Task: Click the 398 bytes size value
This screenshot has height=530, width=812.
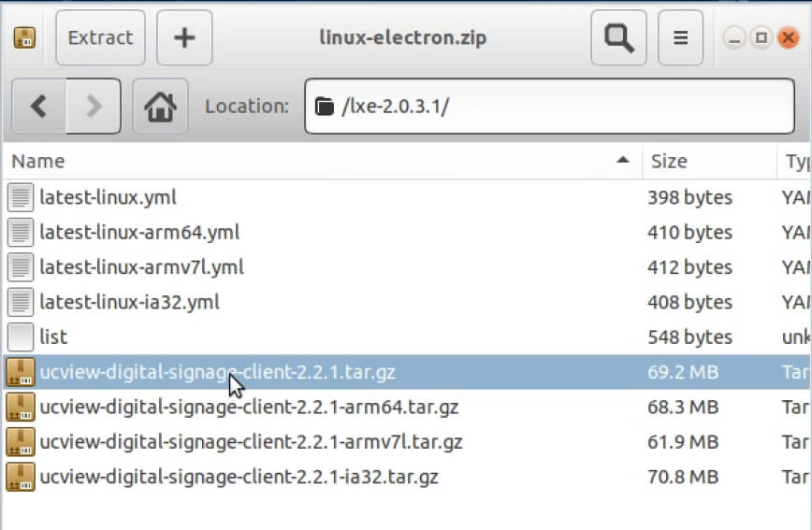Action: pos(689,198)
